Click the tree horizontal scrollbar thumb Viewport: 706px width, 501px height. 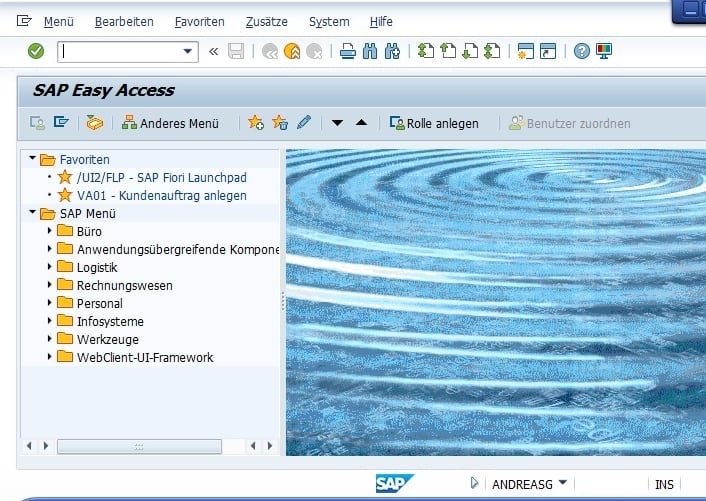coord(139,447)
